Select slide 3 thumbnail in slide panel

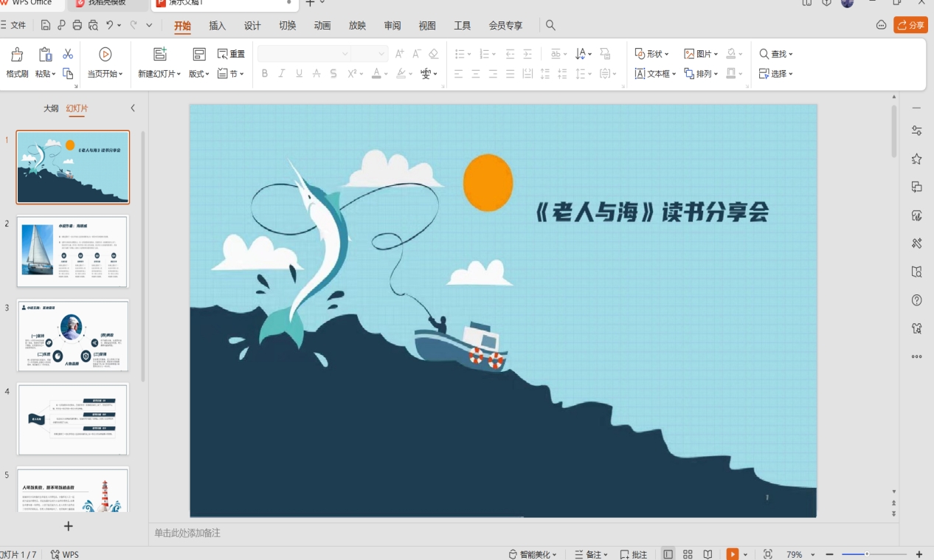[x=73, y=336]
